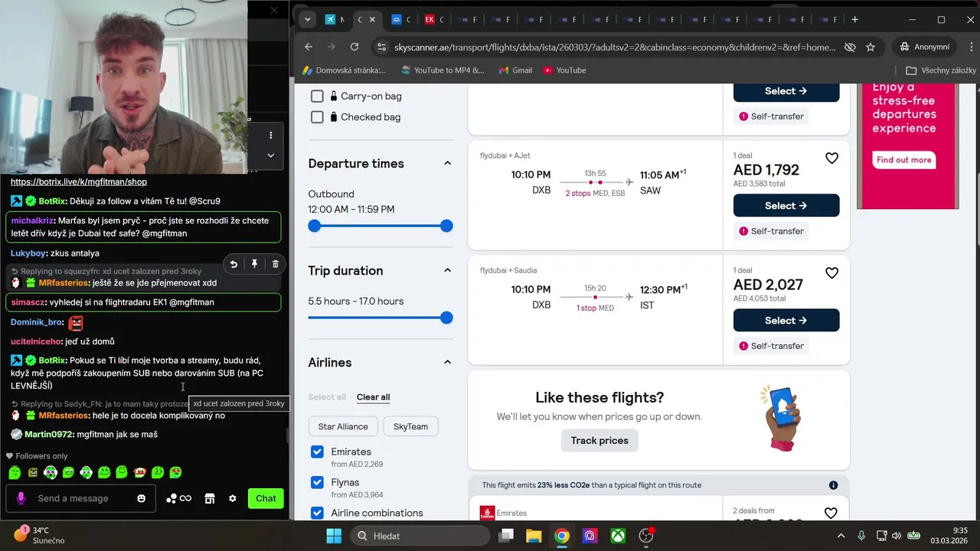
Task: Open the botrix.live shop link in chat
Action: click(x=78, y=182)
